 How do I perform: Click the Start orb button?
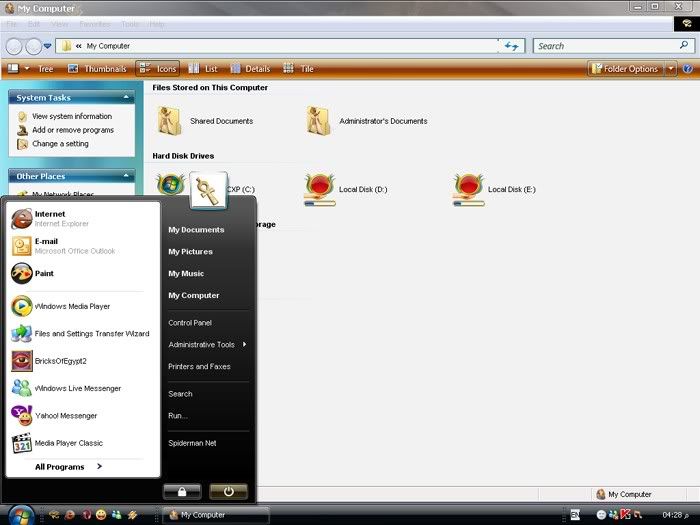pyautogui.click(x=21, y=515)
